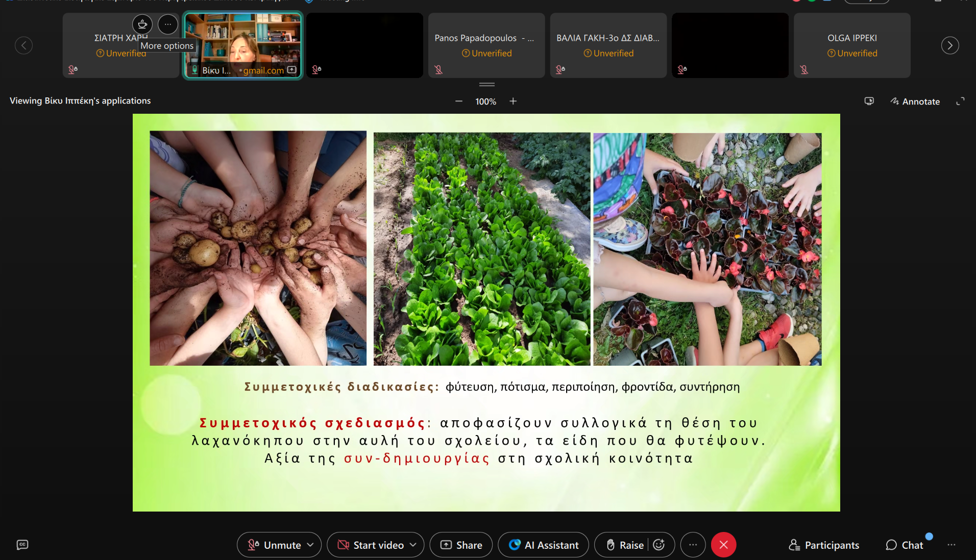Open the Annotate tool

pyautogui.click(x=915, y=101)
